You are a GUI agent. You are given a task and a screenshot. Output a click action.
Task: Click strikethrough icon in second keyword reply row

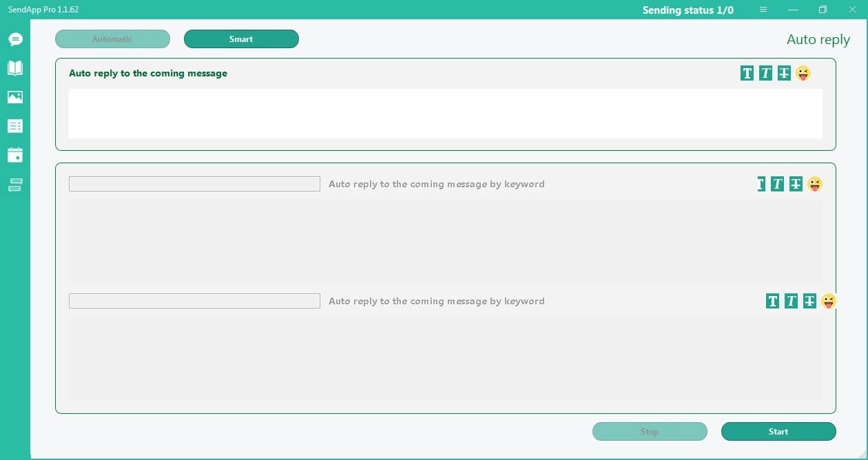click(x=809, y=301)
